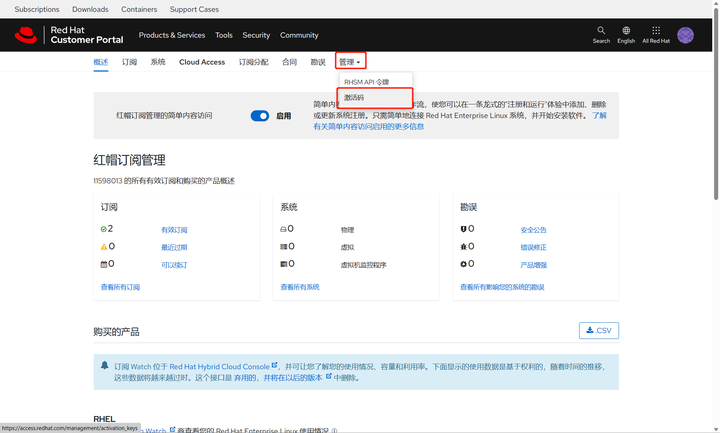Image resolution: width=720 pixels, height=433 pixels.
Task: Click the physical systems icon beside 物理
Action: click(283, 229)
